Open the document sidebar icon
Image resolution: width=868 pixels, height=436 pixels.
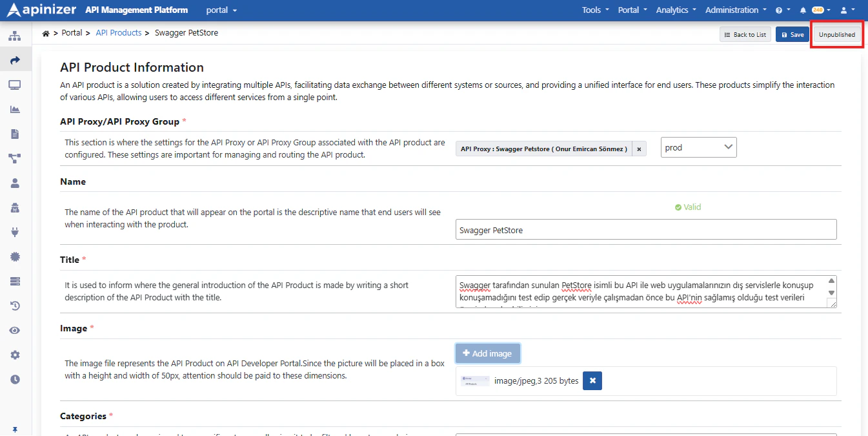(15, 134)
